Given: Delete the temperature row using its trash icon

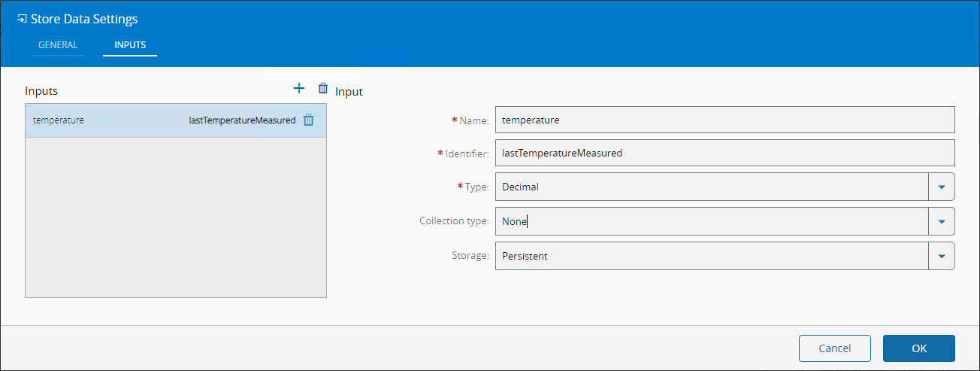Looking at the screenshot, I should (x=308, y=120).
